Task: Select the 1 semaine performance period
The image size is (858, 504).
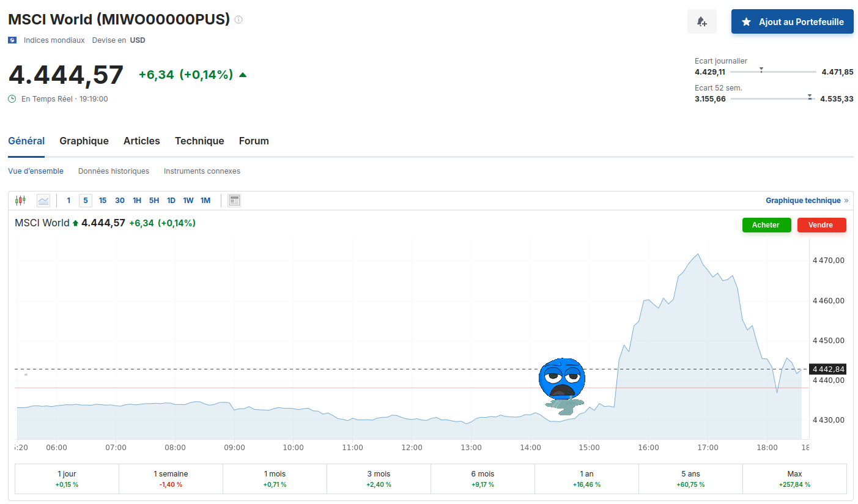Action: tap(171, 479)
